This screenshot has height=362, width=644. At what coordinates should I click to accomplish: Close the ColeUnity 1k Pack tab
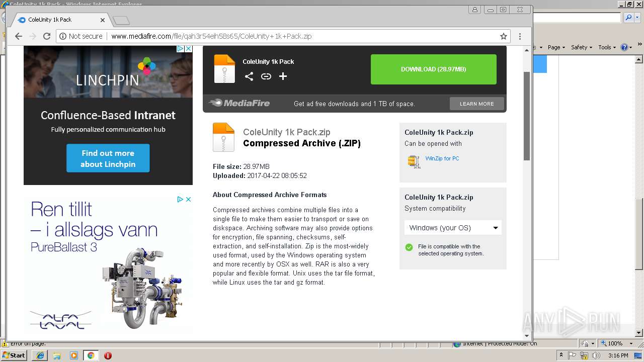tap(103, 20)
